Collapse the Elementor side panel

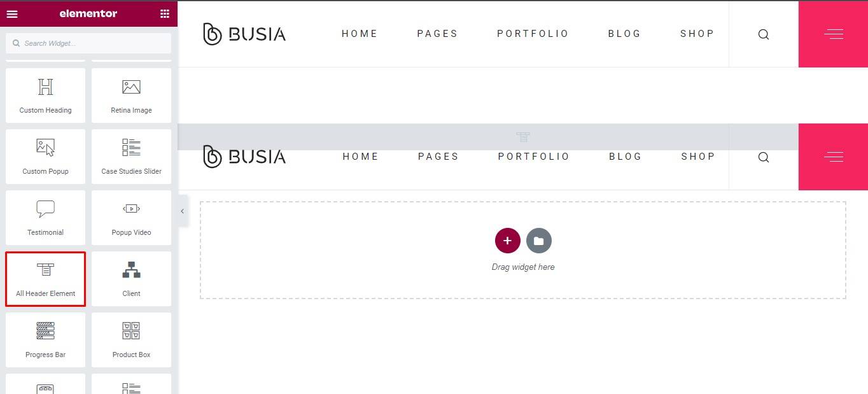[182, 211]
